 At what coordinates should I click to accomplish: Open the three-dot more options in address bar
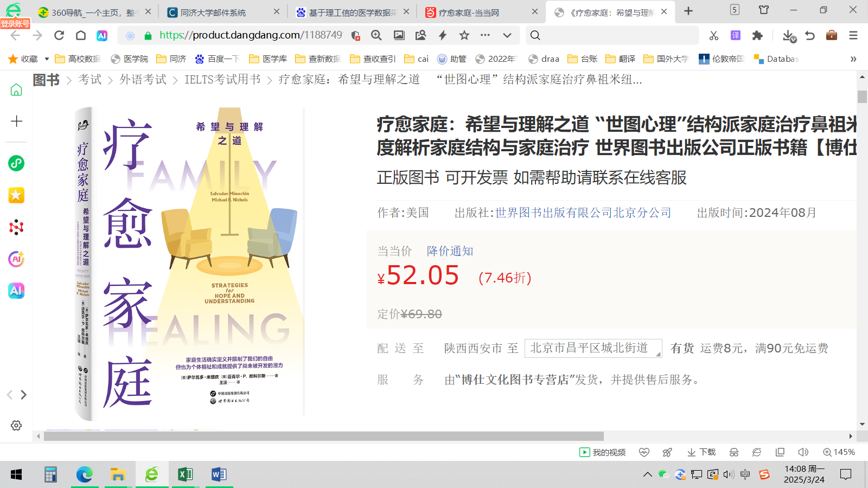coord(486,35)
